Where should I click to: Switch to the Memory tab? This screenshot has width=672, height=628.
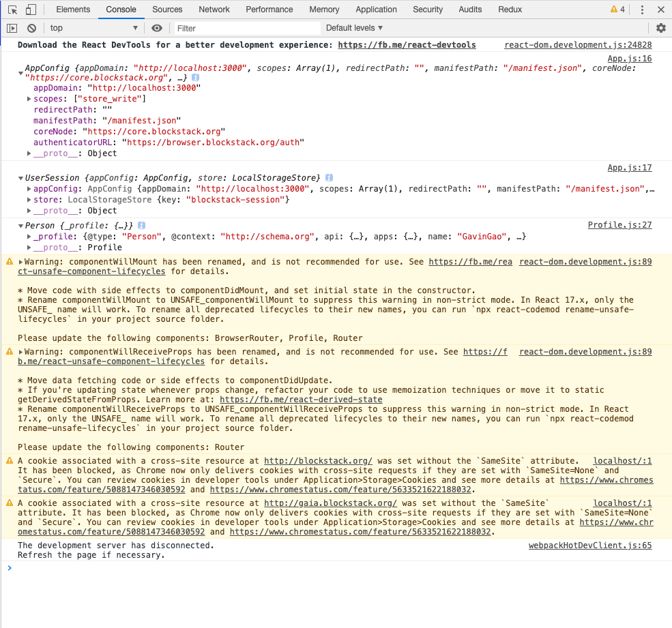[x=324, y=10]
